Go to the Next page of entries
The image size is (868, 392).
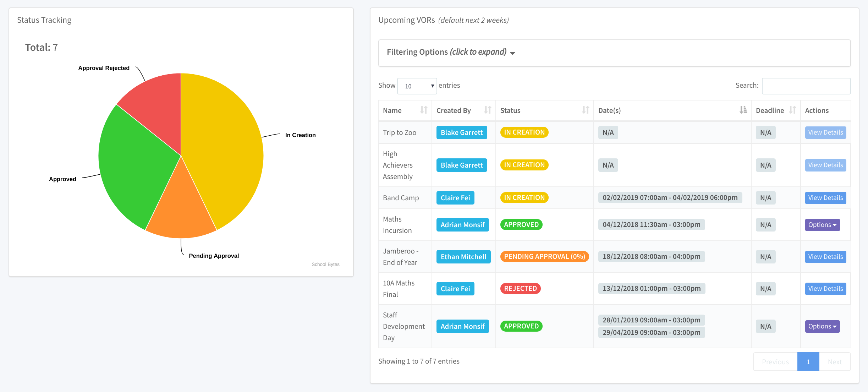click(835, 361)
